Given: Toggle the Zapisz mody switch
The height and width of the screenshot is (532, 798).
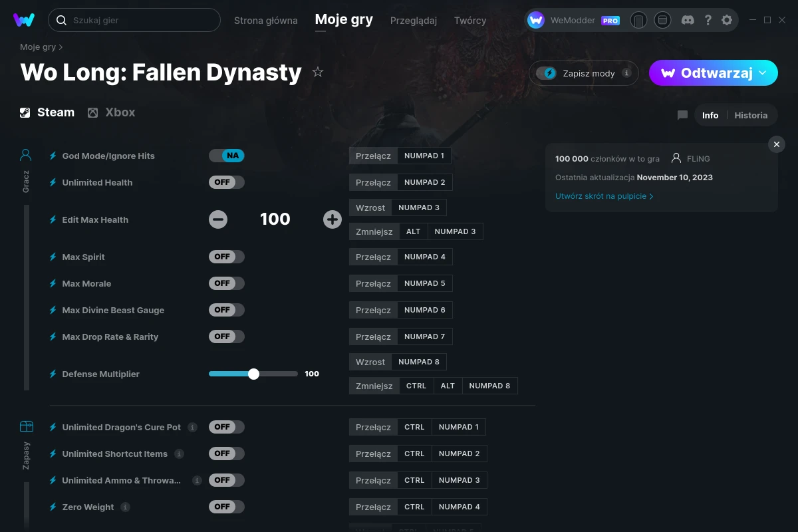Looking at the screenshot, I should point(547,73).
